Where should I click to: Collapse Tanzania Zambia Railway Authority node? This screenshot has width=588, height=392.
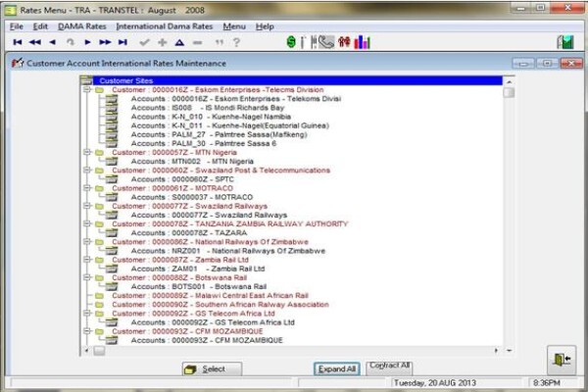point(87,224)
